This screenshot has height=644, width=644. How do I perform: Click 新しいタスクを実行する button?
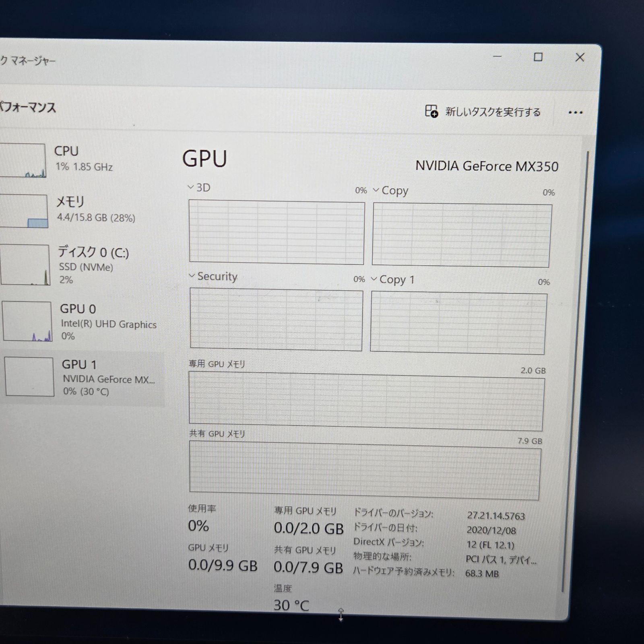pos(483,111)
